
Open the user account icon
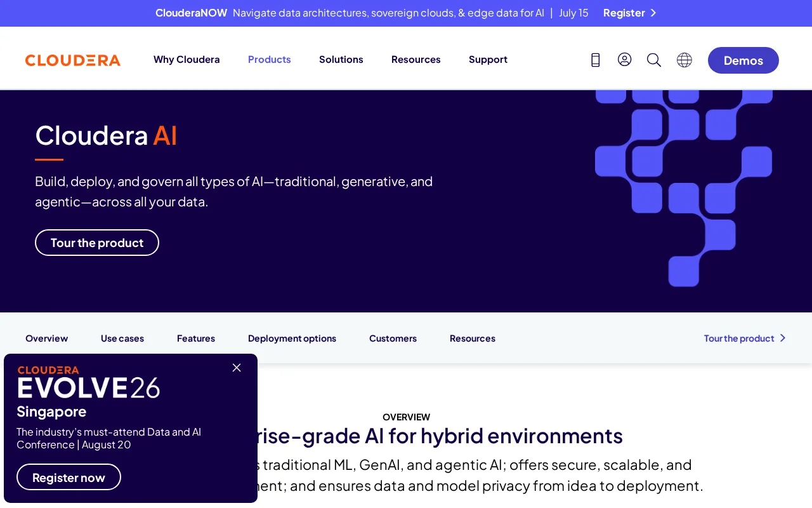(625, 60)
